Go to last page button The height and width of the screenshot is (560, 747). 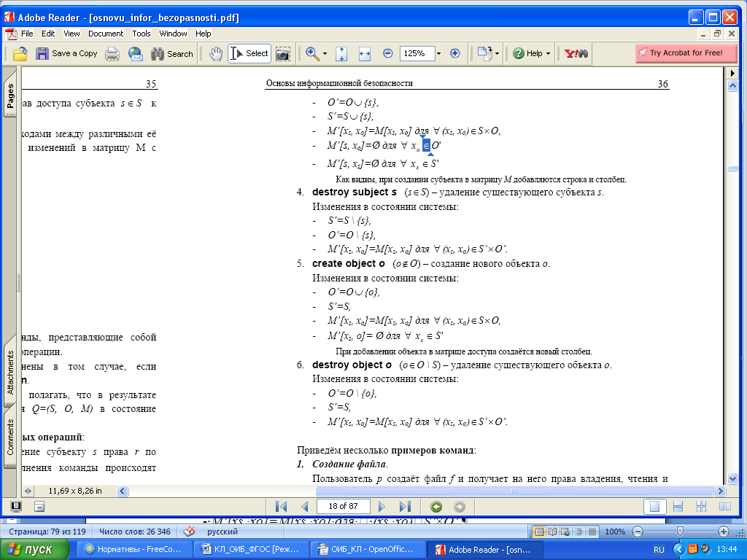point(405,507)
